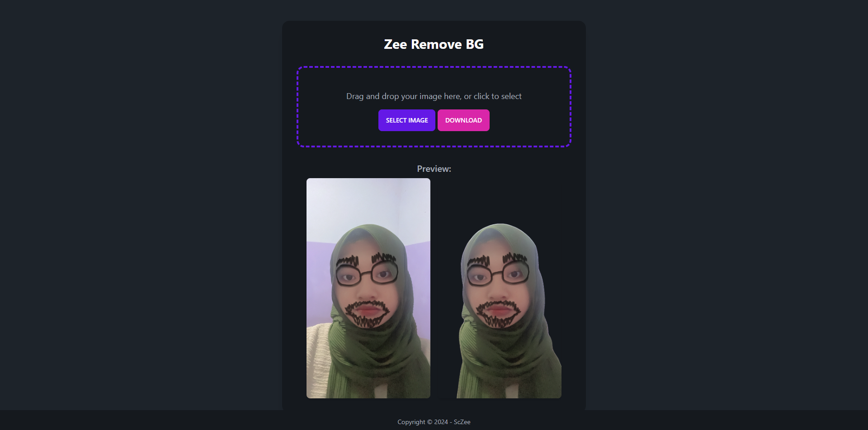Click the drawn glasses in the cutout image
Screen dimensions: 868x430
click(x=498, y=274)
